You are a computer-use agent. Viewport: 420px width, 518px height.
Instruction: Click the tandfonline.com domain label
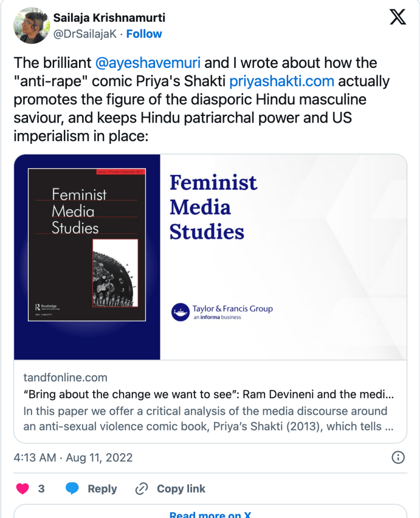pos(65,378)
